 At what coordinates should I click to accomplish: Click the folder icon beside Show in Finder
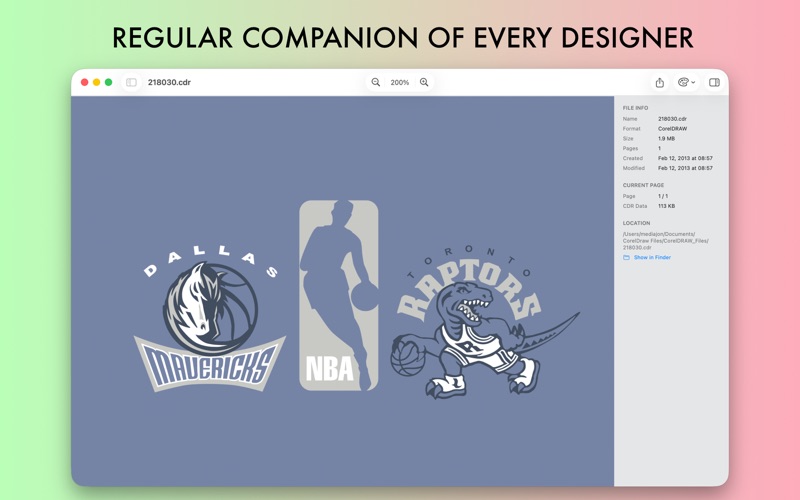[626, 258]
